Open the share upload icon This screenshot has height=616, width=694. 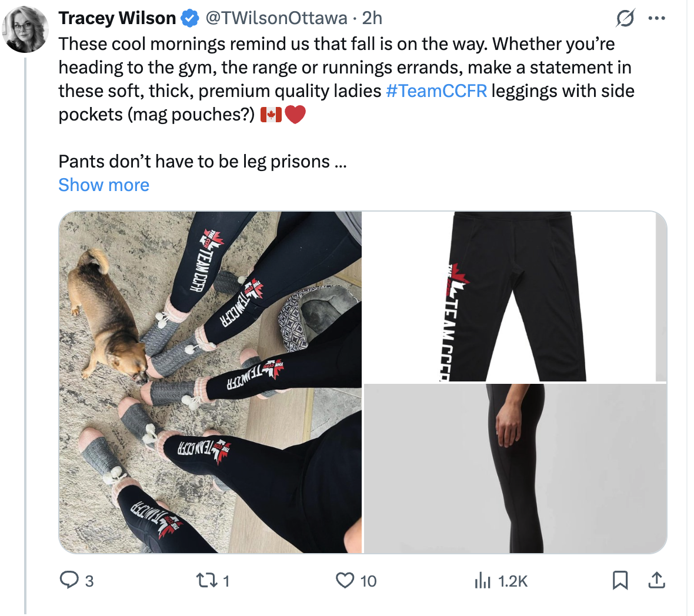click(x=657, y=580)
